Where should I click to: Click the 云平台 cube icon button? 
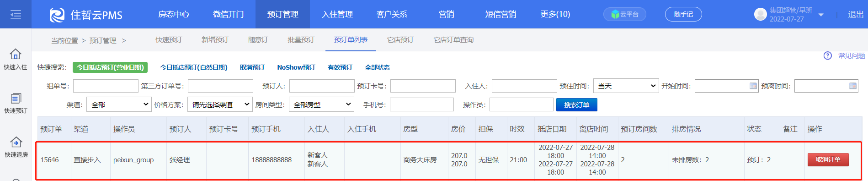pos(625,14)
